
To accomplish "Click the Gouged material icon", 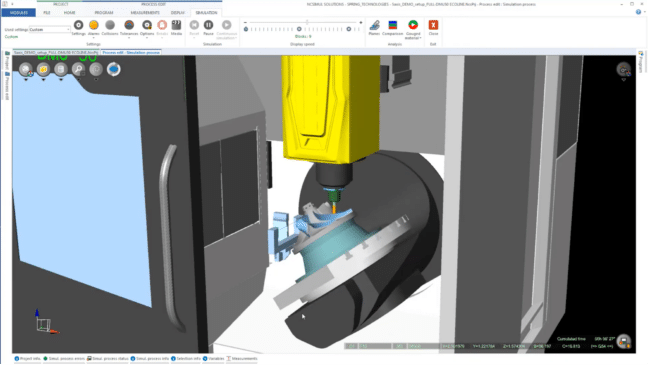I will (x=413, y=25).
